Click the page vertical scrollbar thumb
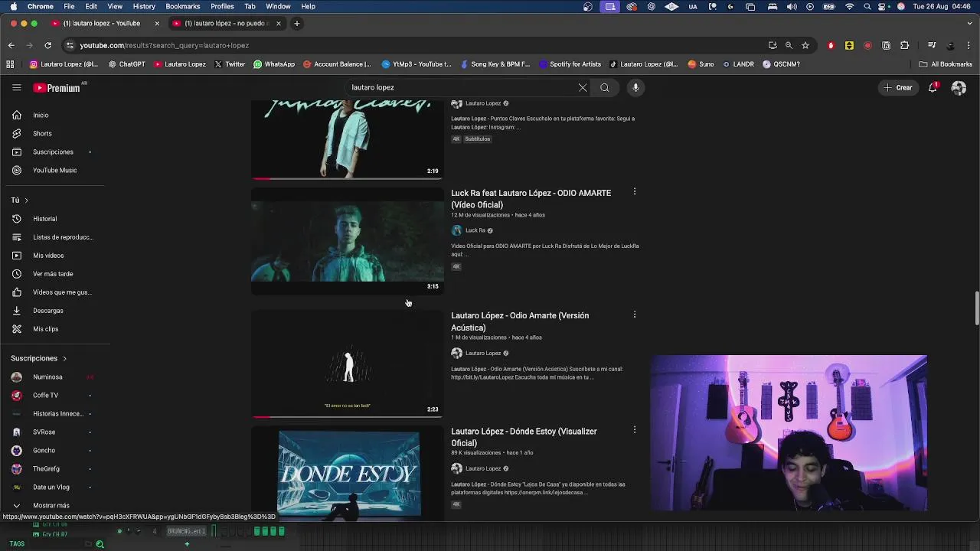 click(976, 308)
